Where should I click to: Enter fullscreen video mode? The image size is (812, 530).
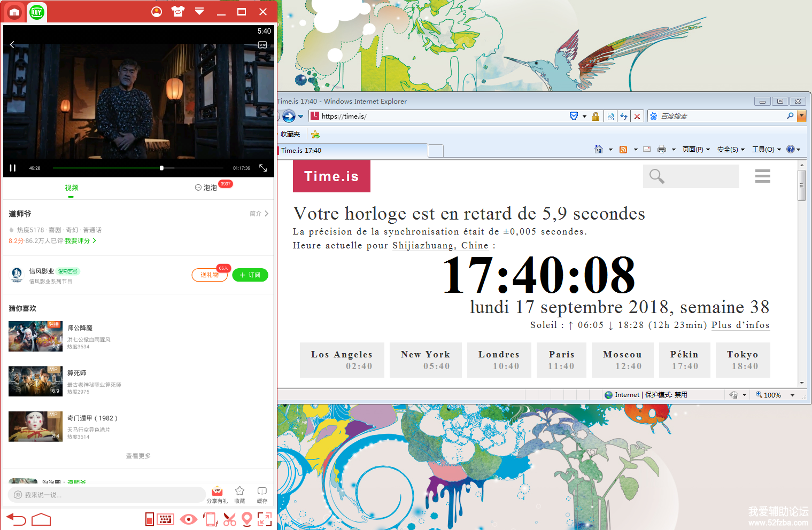point(263,168)
